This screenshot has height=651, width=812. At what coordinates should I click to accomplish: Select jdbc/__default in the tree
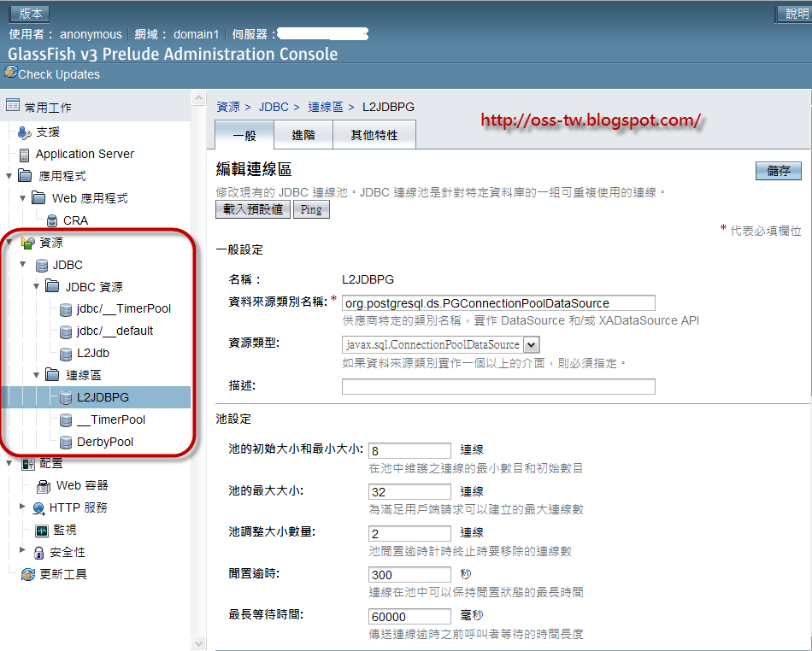point(115,331)
